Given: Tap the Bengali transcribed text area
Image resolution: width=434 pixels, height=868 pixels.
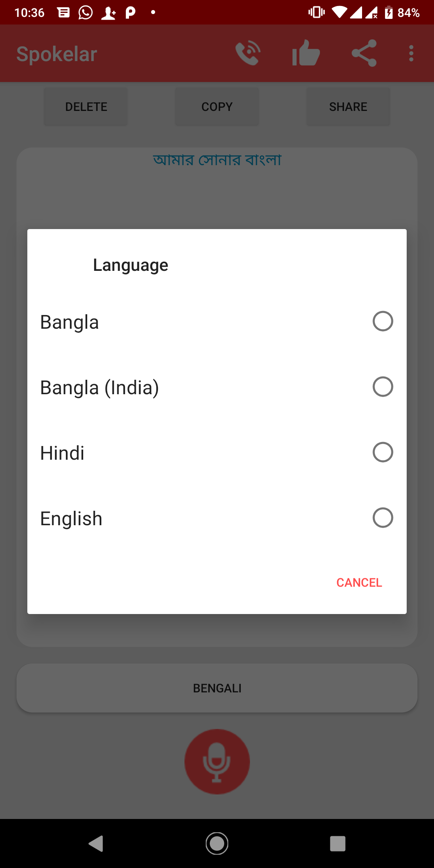Looking at the screenshot, I should pyautogui.click(x=217, y=160).
